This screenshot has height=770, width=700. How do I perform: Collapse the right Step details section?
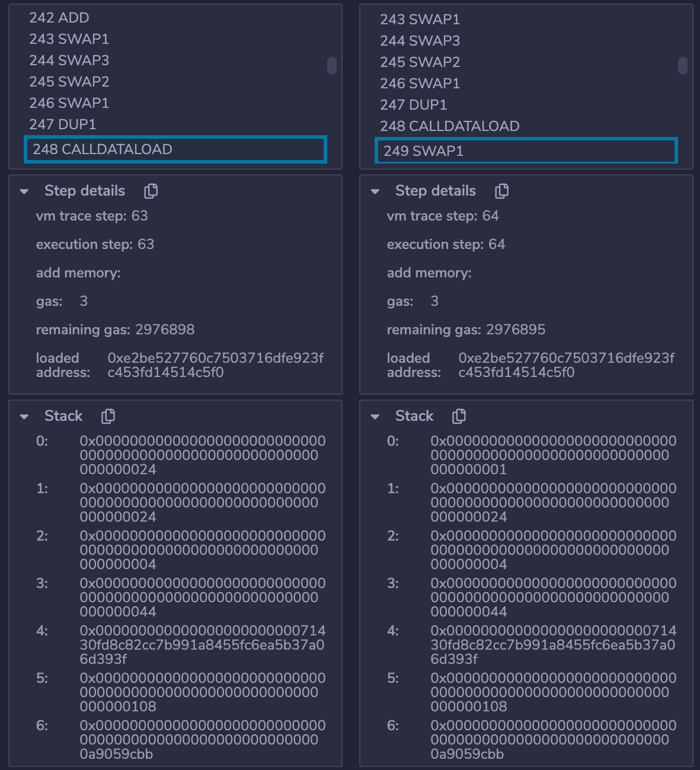point(375,191)
